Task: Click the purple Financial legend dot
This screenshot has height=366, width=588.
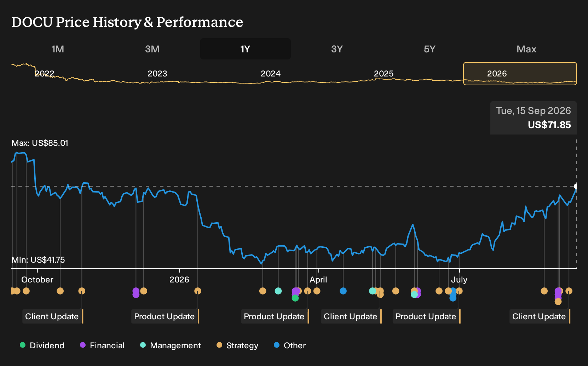Action: click(83, 345)
